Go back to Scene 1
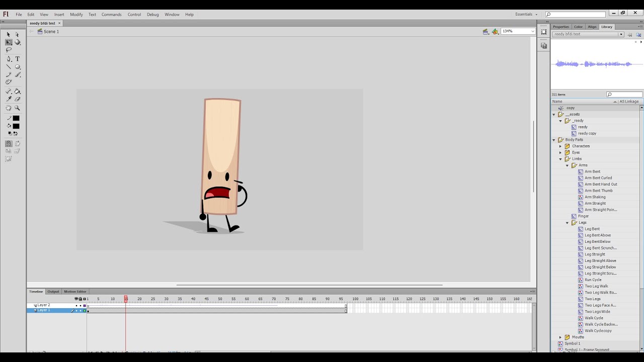Screen dimensions: 644x362 [51, 32]
